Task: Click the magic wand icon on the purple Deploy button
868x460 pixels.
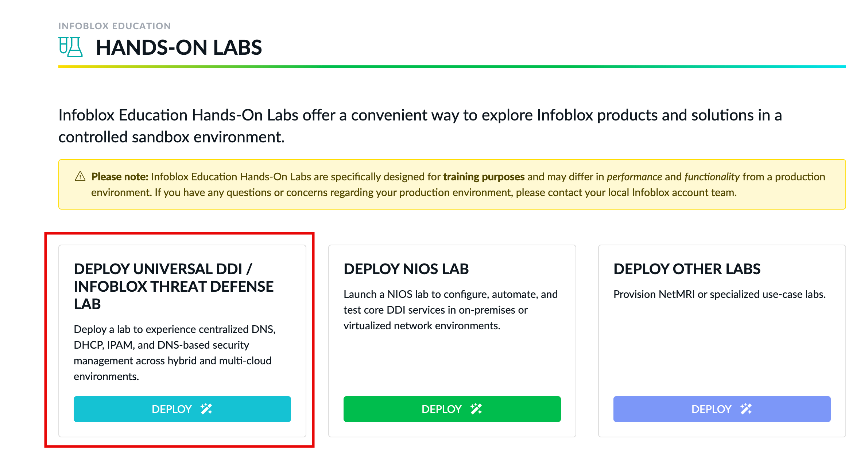Action: (746, 409)
